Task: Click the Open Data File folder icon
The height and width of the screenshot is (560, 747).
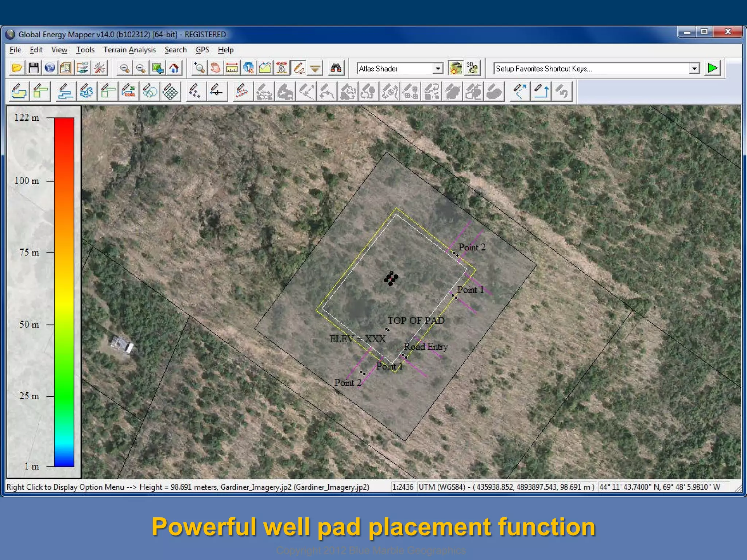Action: 17,68
